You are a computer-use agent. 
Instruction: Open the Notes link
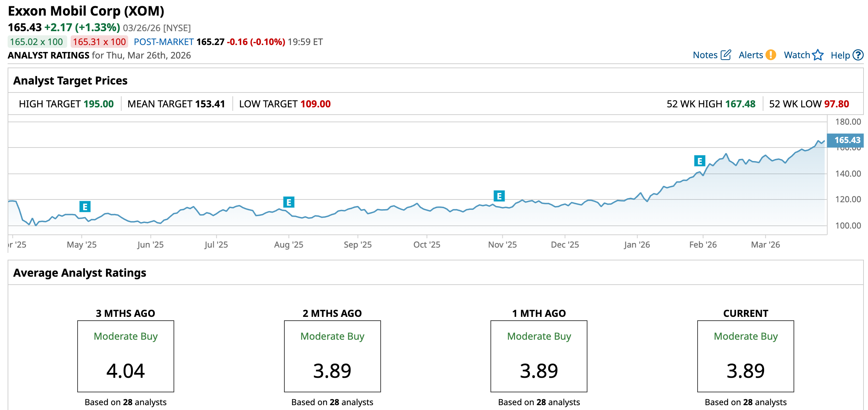point(705,55)
